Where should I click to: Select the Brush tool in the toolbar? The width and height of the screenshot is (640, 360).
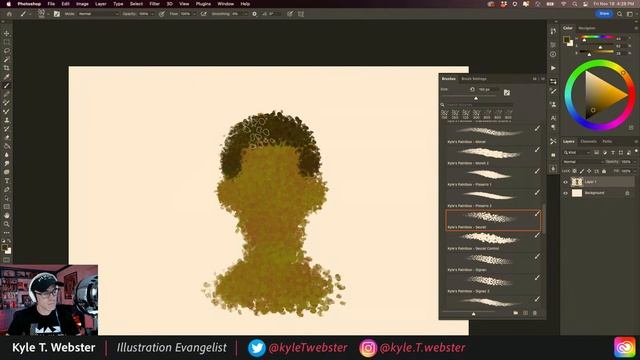(x=7, y=85)
